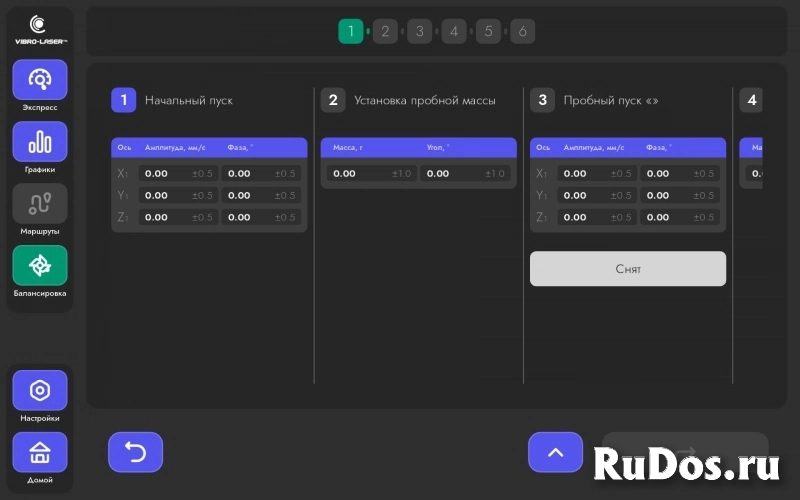Open the Маршруты routes icon
The width and height of the screenshot is (800, 500).
40,204
